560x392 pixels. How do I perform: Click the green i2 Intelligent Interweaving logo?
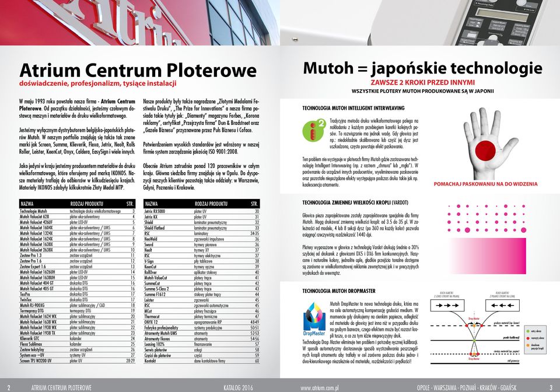tap(314, 129)
